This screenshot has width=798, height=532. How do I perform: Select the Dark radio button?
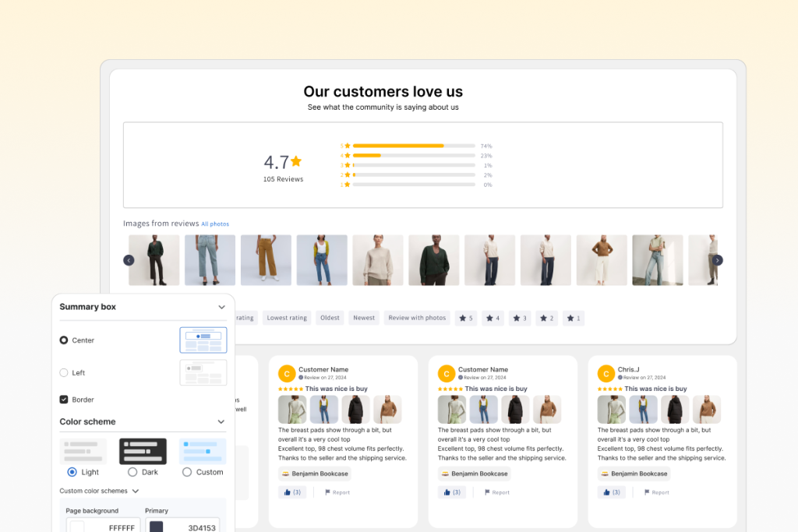coord(132,472)
